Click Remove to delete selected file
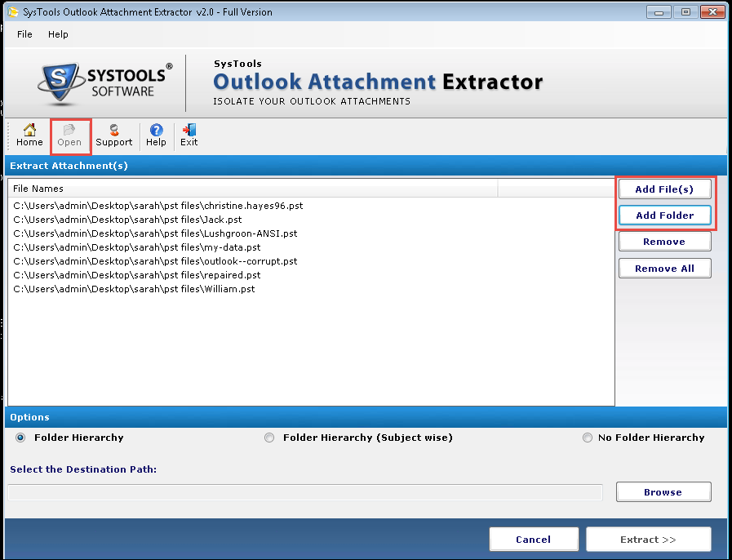This screenshot has width=732, height=560. point(664,242)
